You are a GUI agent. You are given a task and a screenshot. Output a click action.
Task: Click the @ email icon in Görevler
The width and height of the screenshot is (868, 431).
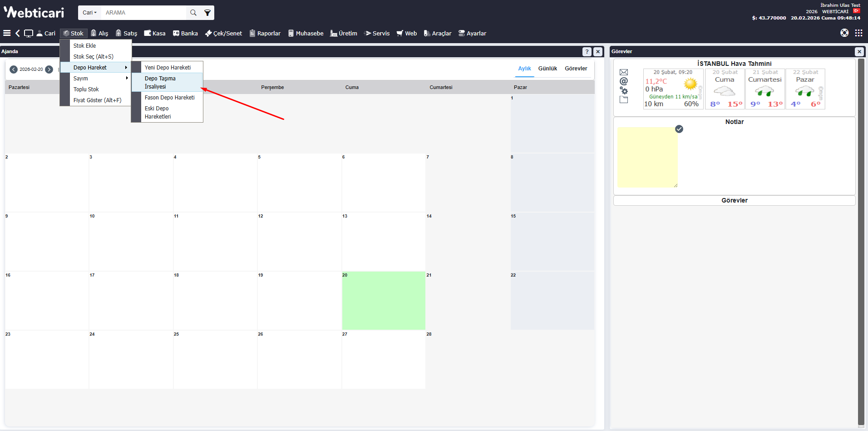[x=624, y=81]
